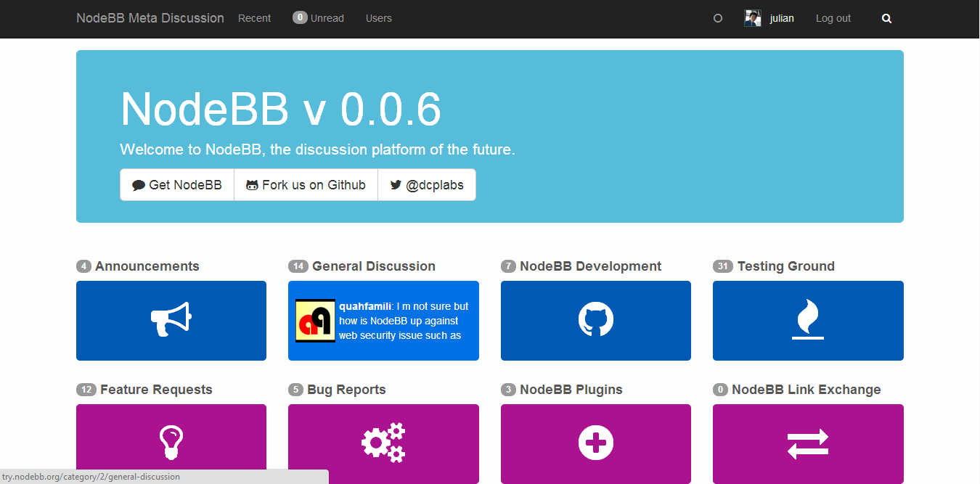Click the Welcome to NodeBB tagline text
This screenshot has width=980, height=484.
click(317, 149)
